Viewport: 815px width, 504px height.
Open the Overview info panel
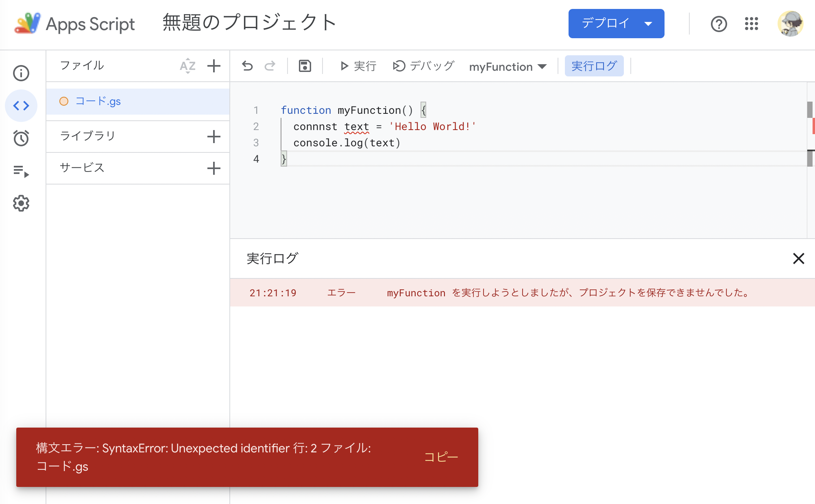point(21,73)
